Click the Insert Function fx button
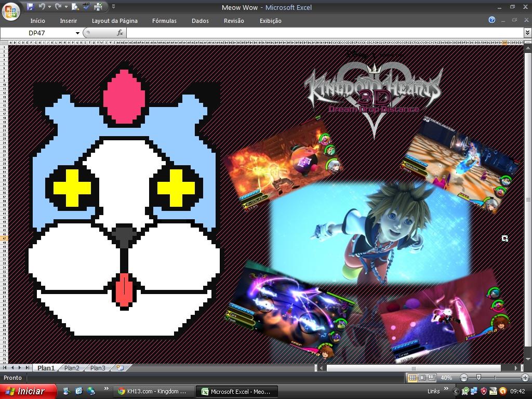 (120, 33)
